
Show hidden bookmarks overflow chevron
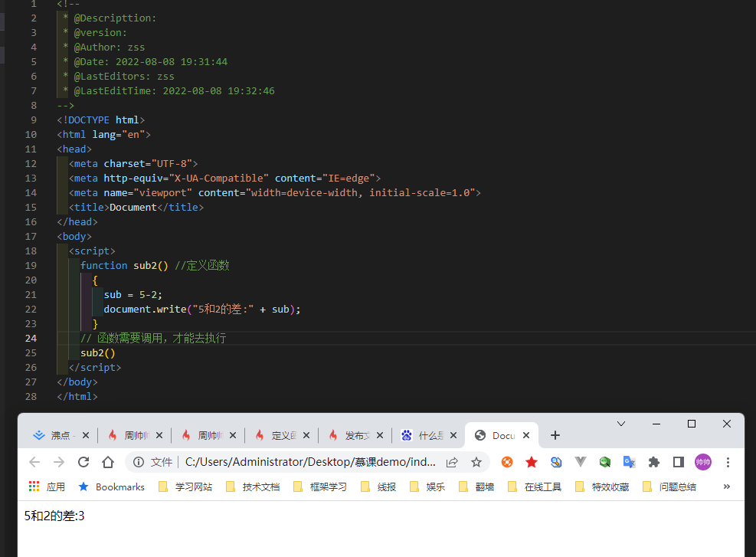(727, 487)
